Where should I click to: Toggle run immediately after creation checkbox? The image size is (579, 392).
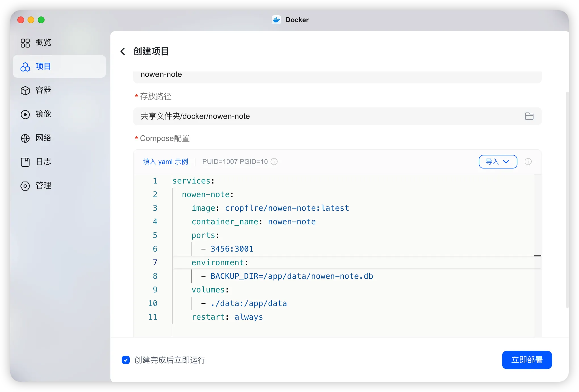[x=126, y=360]
